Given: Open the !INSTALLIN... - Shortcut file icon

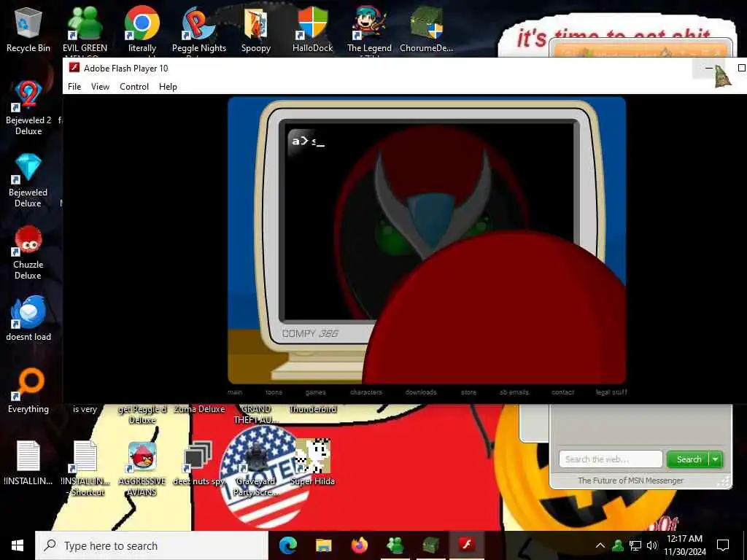Looking at the screenshot, I should click(x=85, y=468).
